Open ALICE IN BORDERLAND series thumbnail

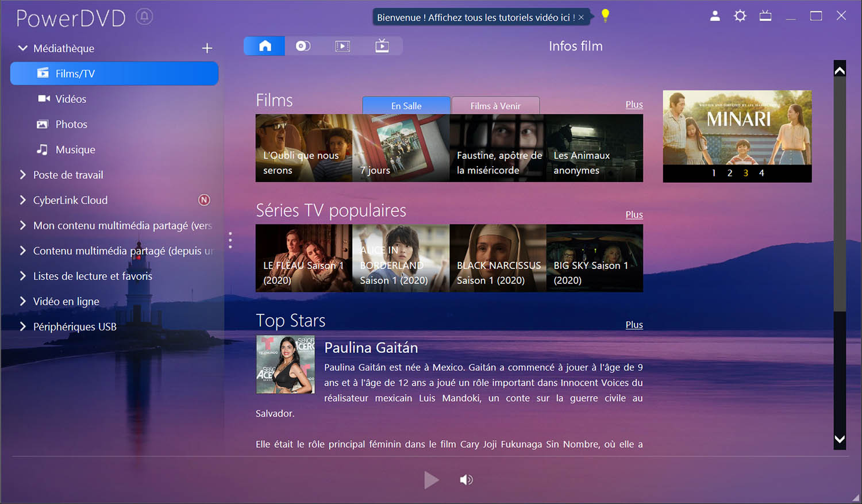coord(401,258)
